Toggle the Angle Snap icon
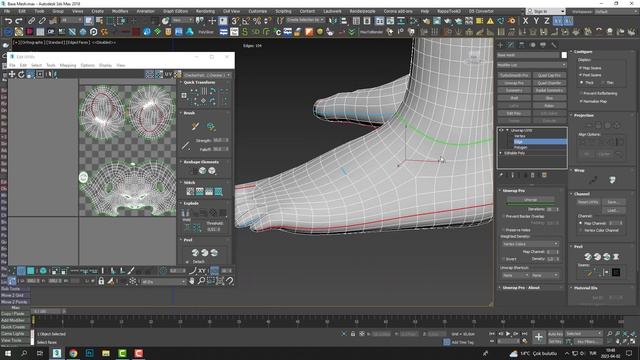The width and height of the screenshot is (640, 360). pos(246,21)
